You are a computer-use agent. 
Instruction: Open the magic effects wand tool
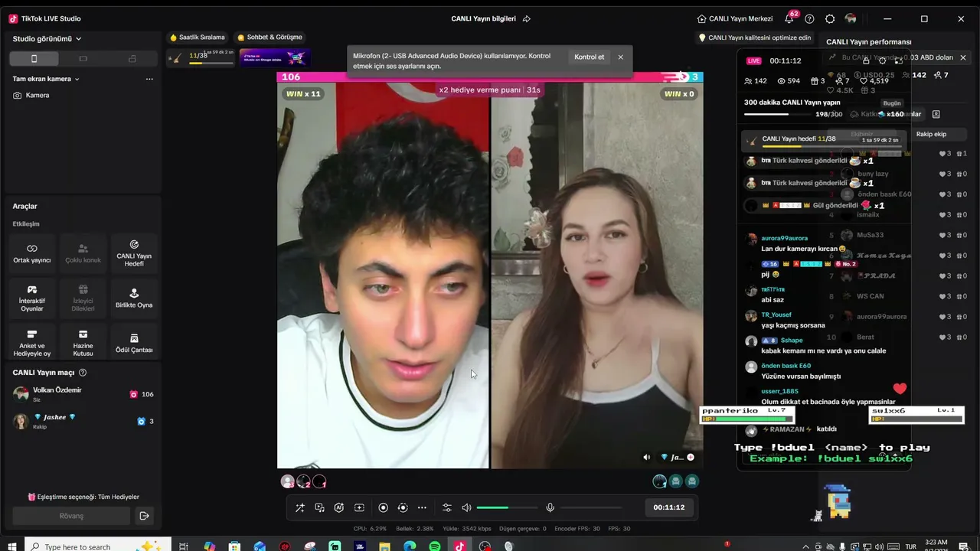[x=299, y=507]
